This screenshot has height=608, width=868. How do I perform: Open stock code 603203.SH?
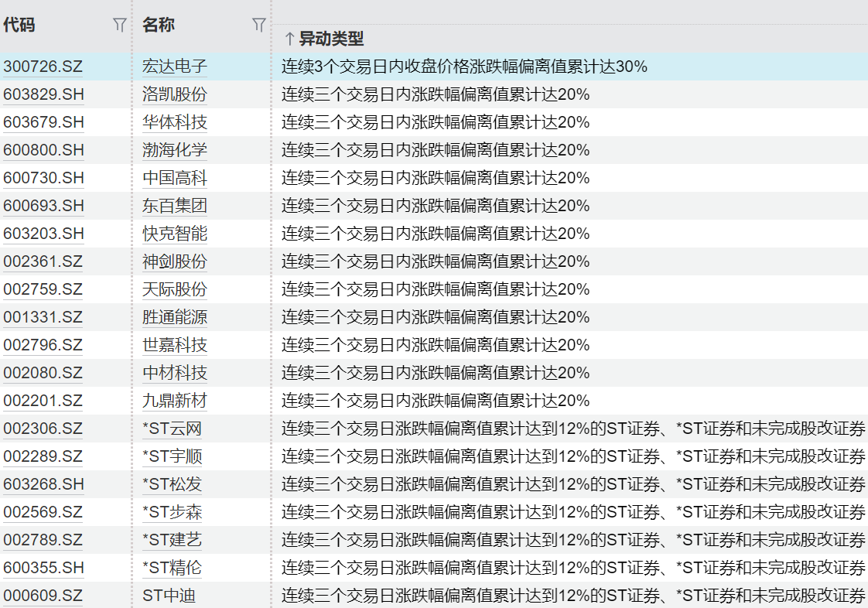(x=43, y=234)
